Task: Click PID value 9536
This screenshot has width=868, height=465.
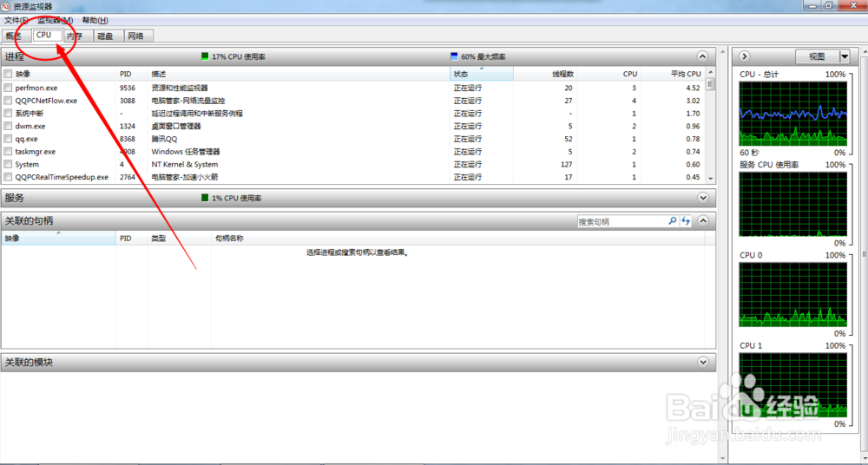Action: (x=128, y=88)
